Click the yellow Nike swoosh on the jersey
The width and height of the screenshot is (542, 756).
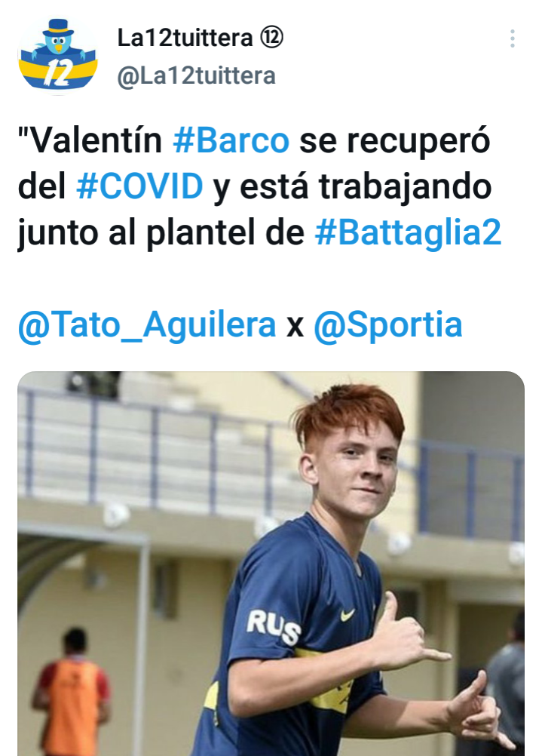coord(348,614)
